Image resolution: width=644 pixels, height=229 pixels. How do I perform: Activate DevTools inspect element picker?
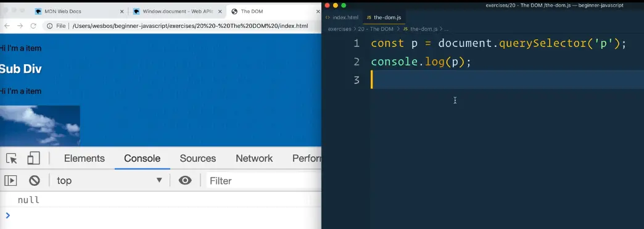point(12,159)
